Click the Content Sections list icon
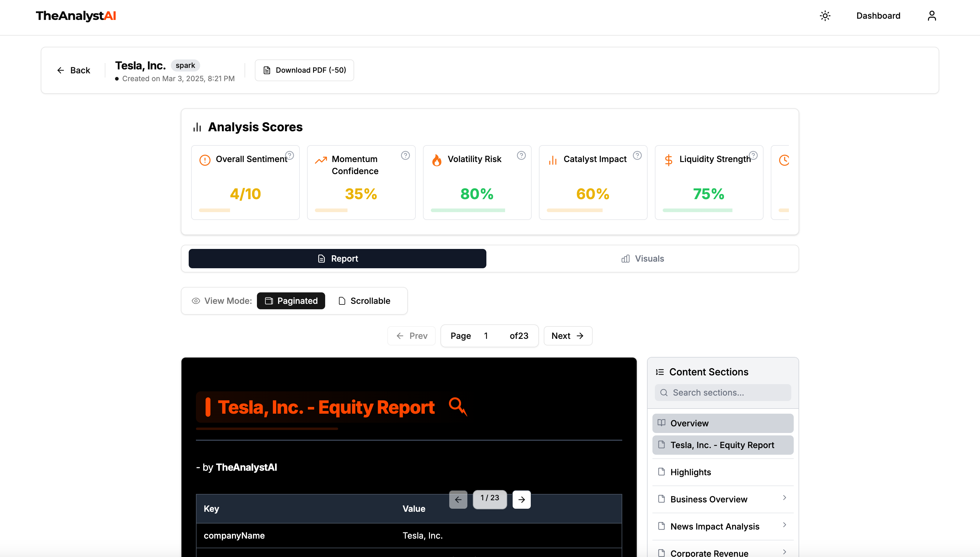Viewport: 980px width, 557px height. coord(660,372)
